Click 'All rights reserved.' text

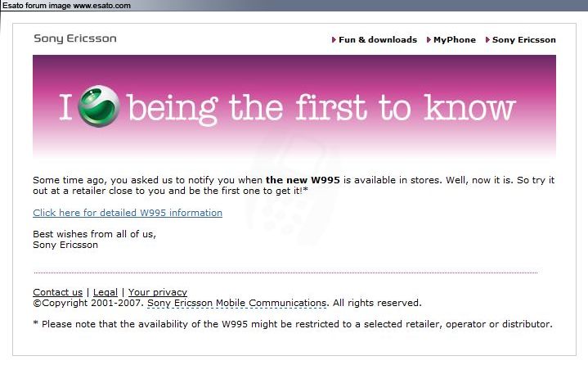click(377, 303)
